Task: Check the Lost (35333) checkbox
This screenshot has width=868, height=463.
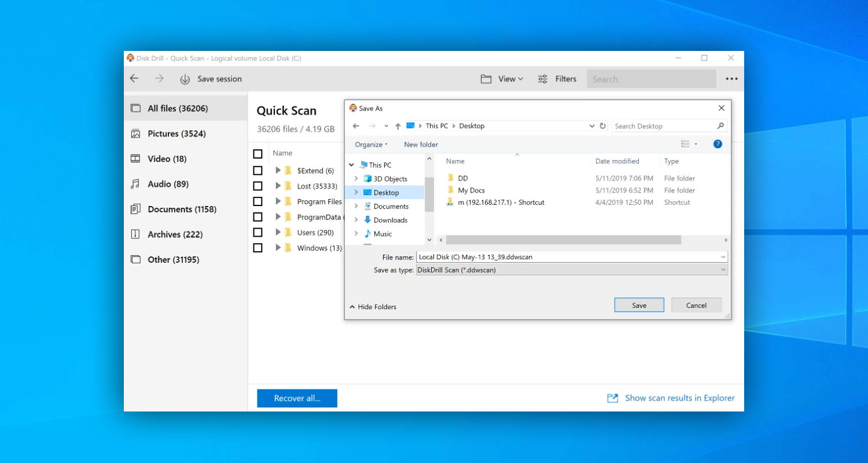Action: point(258,186)
